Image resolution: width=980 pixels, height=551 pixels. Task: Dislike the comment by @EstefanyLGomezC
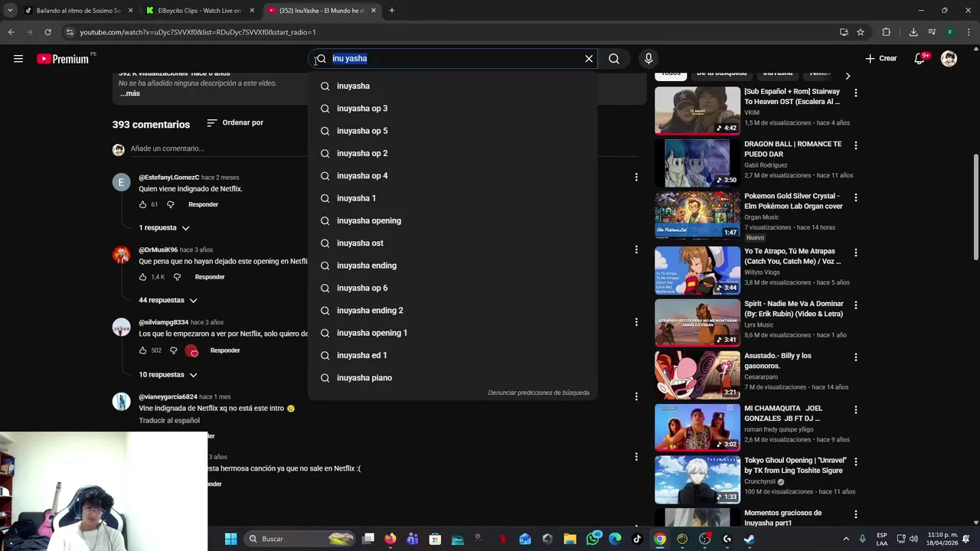click(x=170, y=205)
